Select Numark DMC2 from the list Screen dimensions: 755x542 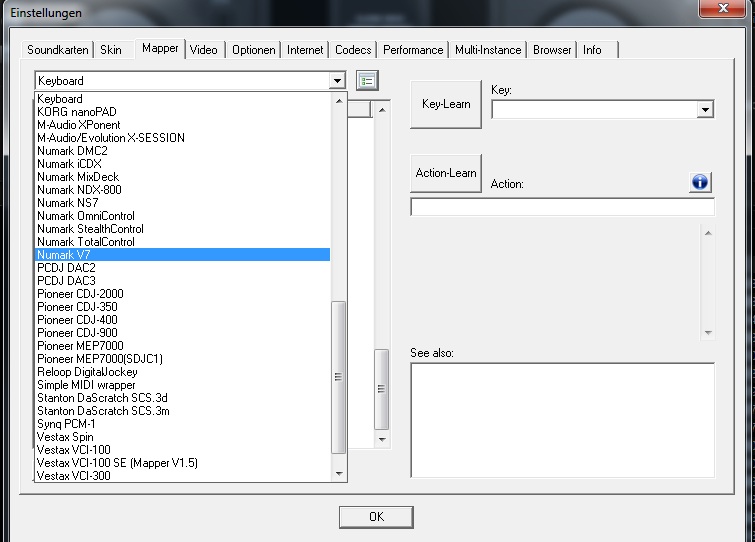[183, 151]
